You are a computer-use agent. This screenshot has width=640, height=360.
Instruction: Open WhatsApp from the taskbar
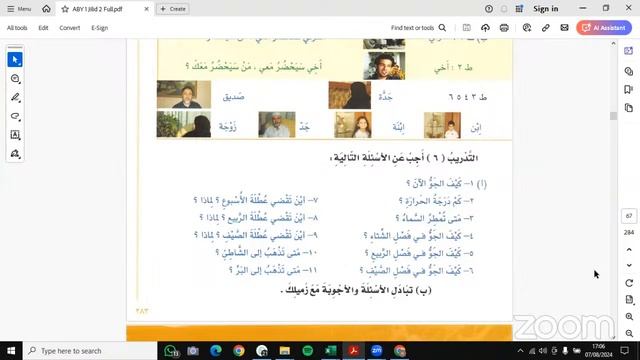pyautogui.click(x=171, y=351)
